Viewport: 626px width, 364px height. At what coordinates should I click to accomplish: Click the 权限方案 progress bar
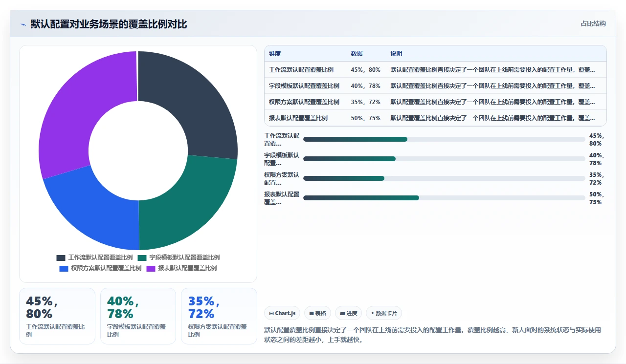(x=444, y=178)
